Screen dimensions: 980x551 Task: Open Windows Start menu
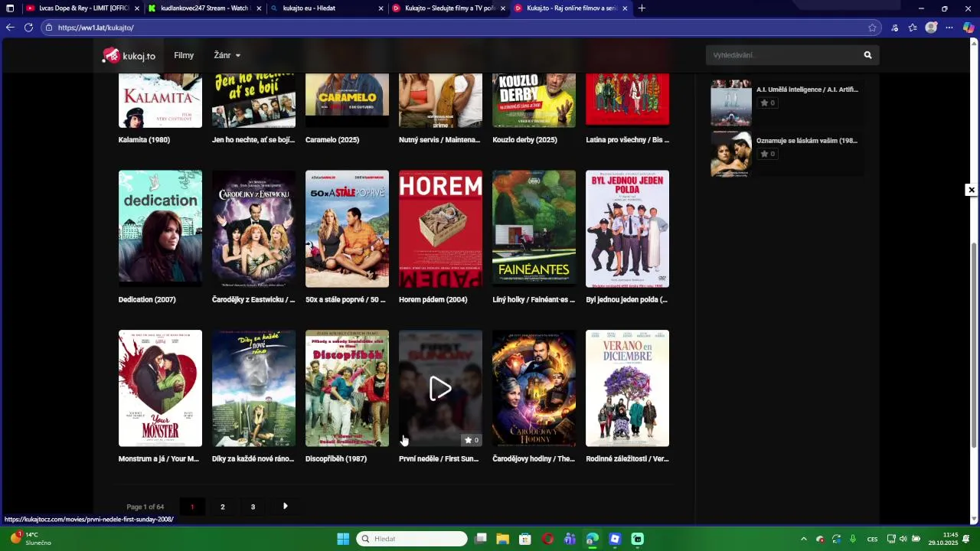click(343, 539)
